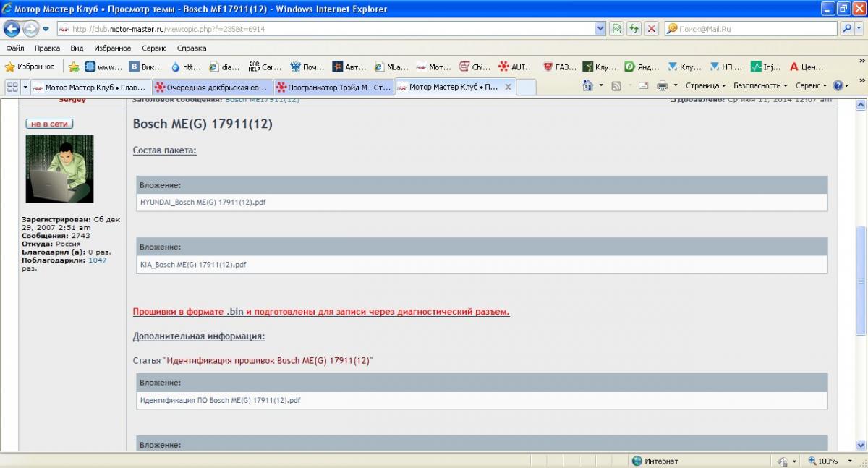Add page to favorites bar star icon
This screenshot has height=468, width=868.
(73, 67)
